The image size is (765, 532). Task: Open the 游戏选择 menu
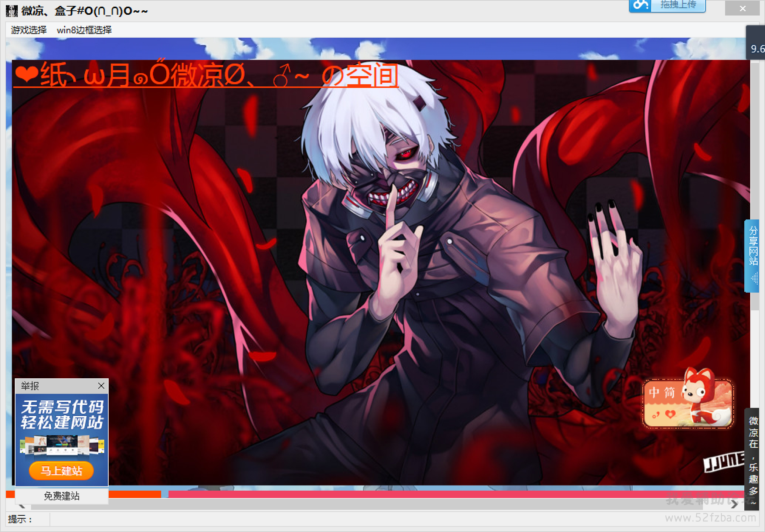pyautogui.click(x=29, y=30)
